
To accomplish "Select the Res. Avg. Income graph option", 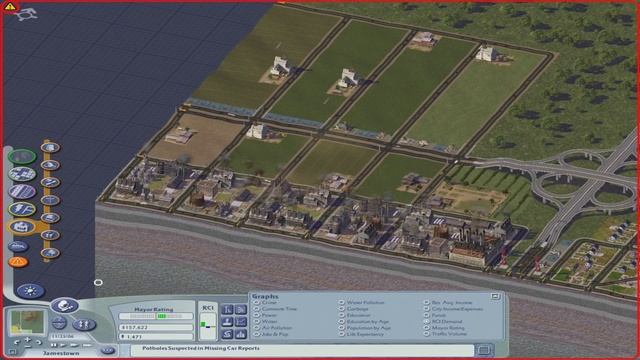I will click(427, 303).
